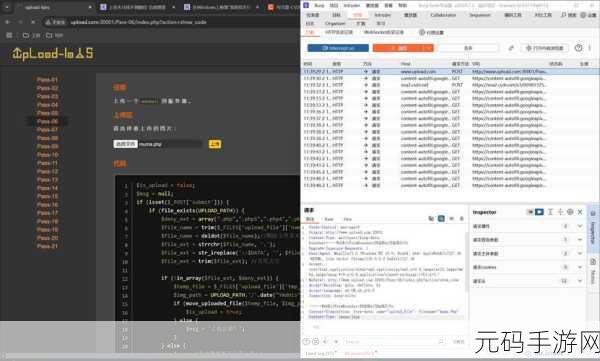Open the request search settings gear icon
The width and height of the screenshot is (600, 361).
tap(315, 341)
